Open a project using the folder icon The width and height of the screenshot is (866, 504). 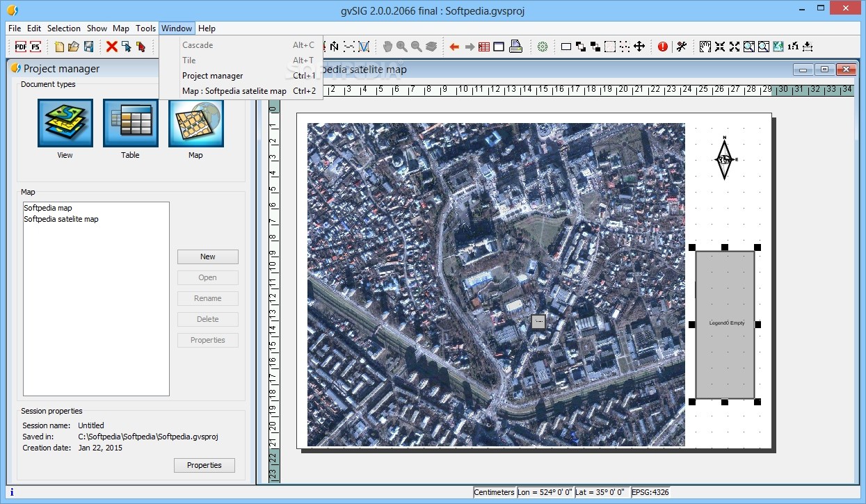pos(74,47)
